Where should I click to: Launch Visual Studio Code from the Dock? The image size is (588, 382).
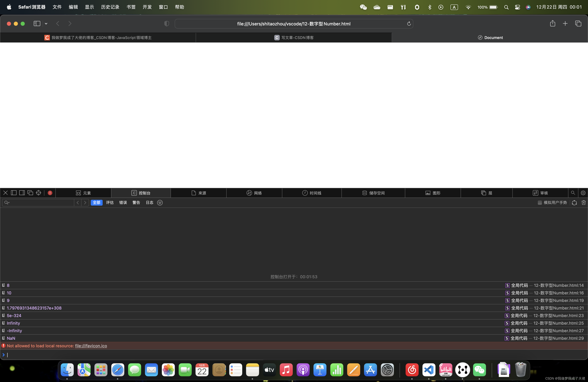[x=429, y=370]
